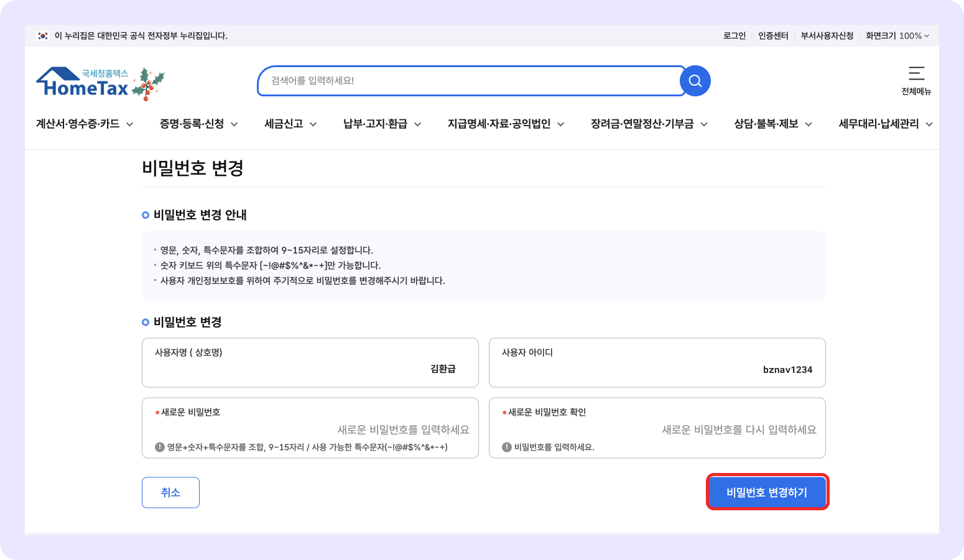Expand the 증명·등록·신청 dropdown chevron
Viewport: 964px width, 560px height.
[x=235, y=124]
